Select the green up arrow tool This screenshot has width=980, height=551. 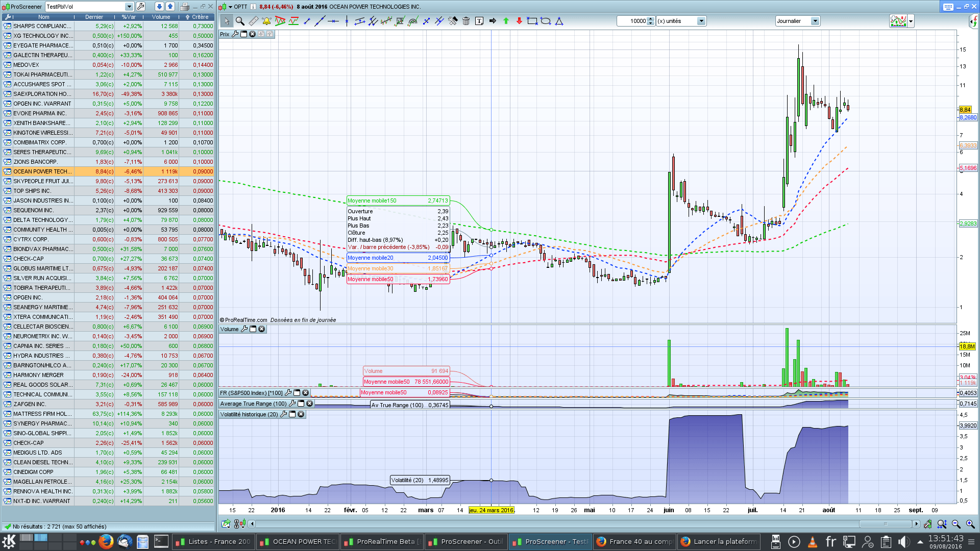506,21
